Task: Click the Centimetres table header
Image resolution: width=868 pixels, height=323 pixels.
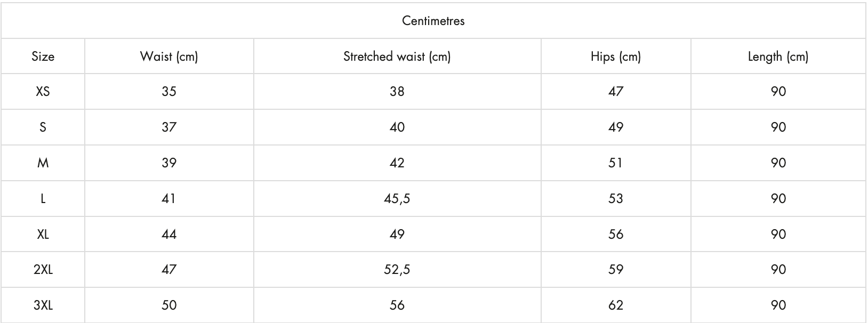Action: coord(433,21)
